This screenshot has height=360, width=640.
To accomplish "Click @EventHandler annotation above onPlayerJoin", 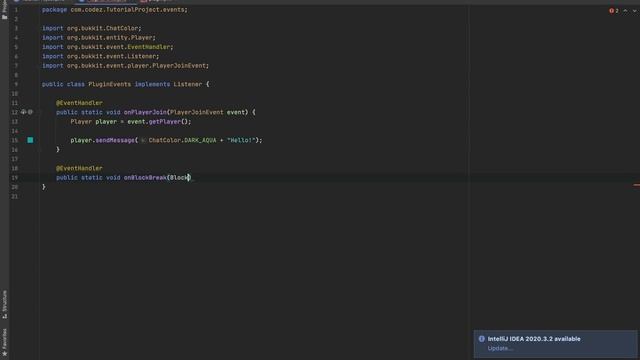I will click(79, 103).
